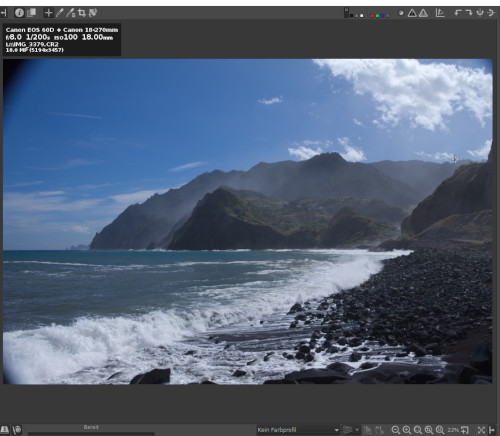500x436 pixels.
Task: Select the white balance picker tool
Action: pyautogui.click(x=60, y=13)
